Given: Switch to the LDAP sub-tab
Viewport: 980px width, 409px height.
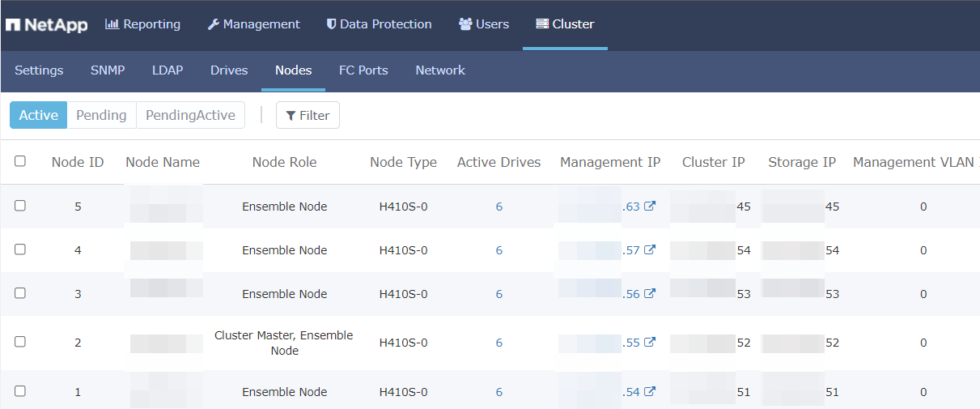Looking at the screenshot, I should click(168, 70).
